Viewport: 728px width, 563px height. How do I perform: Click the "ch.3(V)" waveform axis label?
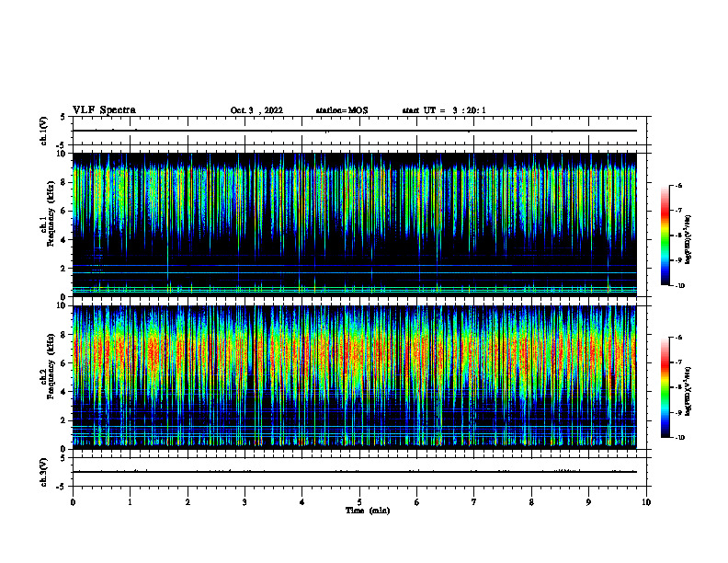point(44,472)
